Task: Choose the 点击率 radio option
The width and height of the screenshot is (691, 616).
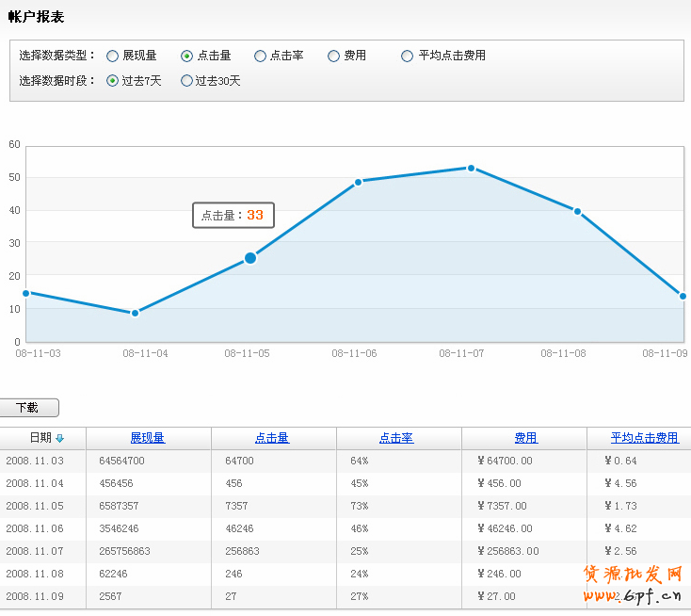Action: (260, 57)
